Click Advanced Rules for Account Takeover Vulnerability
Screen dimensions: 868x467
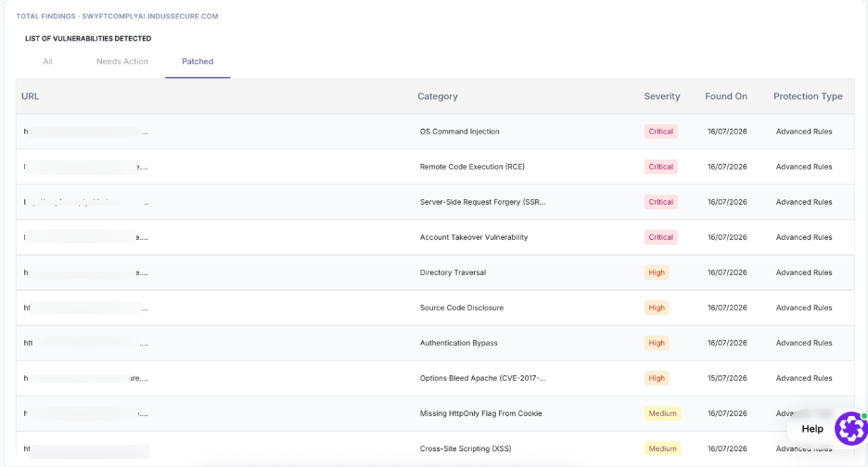pyautogui.click(x=804, y=237)
